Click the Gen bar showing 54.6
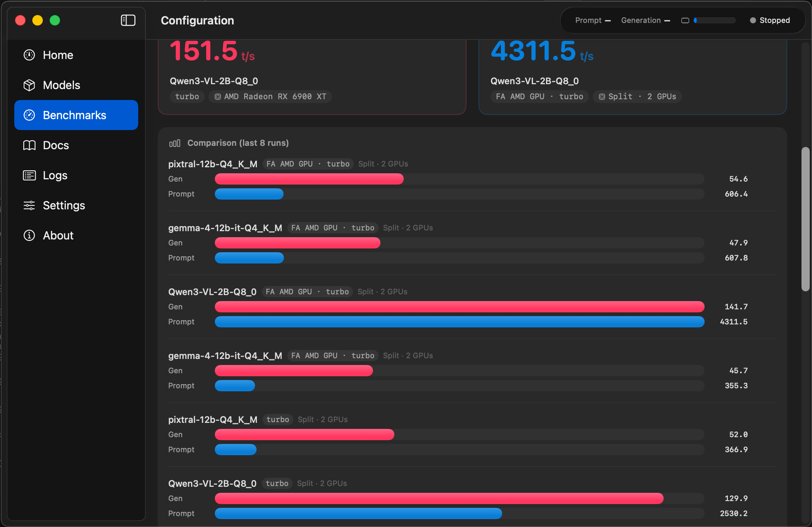The image size is (812, 527). tap(309, 179)
